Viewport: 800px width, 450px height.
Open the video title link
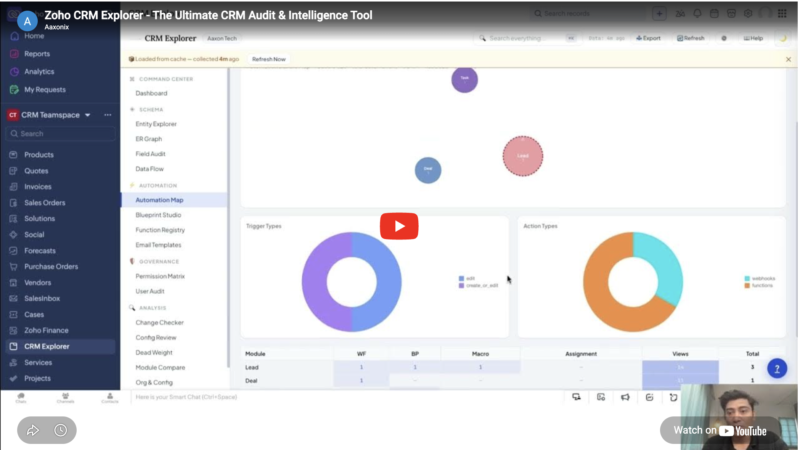pos(208,15)
